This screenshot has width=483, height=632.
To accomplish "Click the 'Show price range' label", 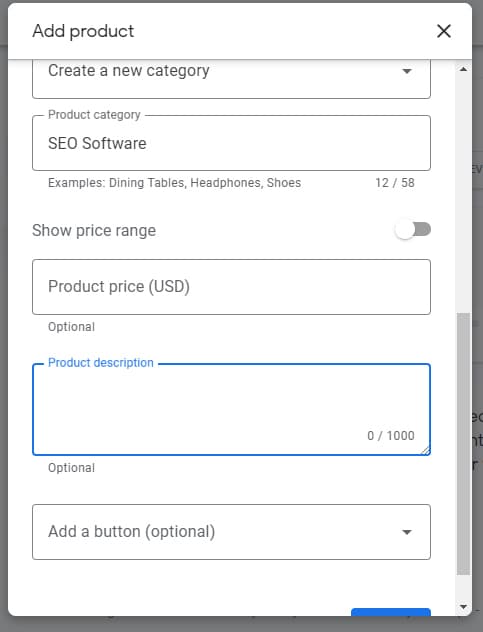I will point(94,231).
